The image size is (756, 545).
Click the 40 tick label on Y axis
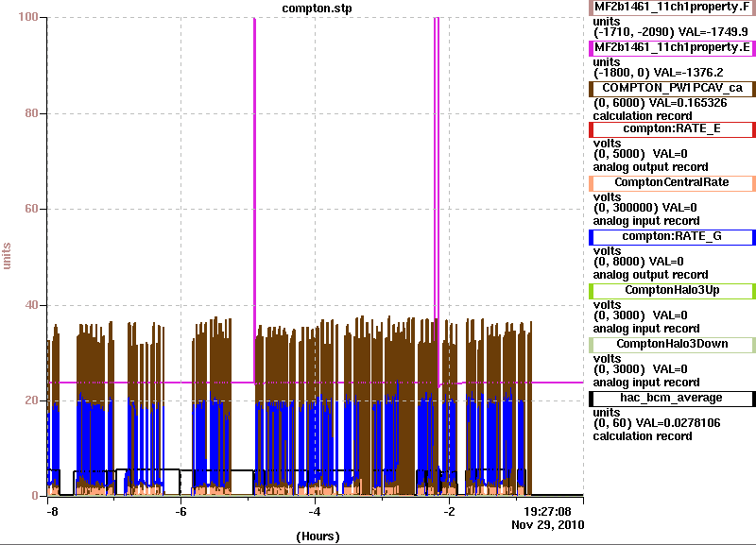tap(31, 305)
